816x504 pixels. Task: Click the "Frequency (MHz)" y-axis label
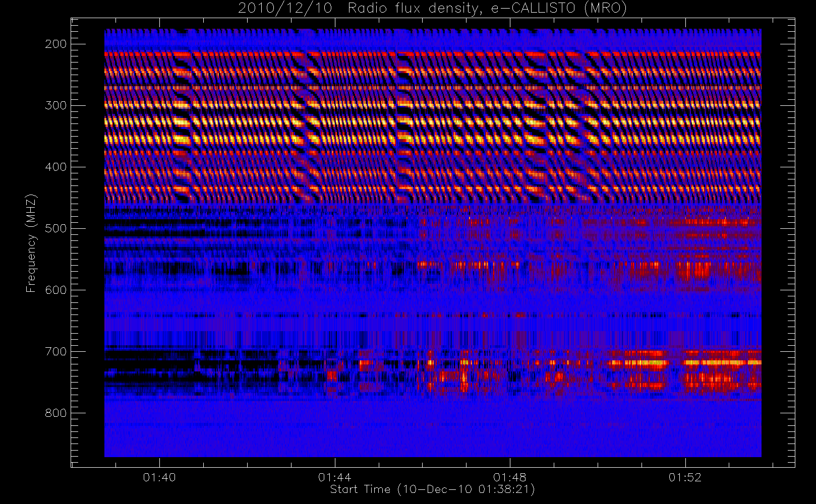coord(31,243)
